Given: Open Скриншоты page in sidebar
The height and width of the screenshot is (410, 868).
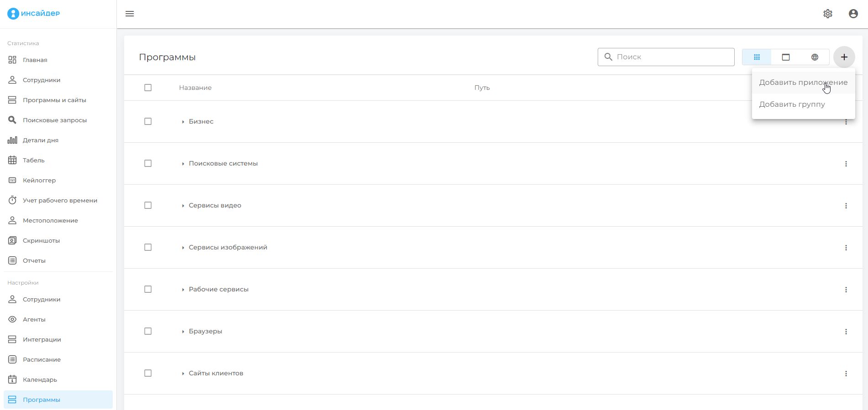Looking at the screenshot, I should (x=41, y=240).
